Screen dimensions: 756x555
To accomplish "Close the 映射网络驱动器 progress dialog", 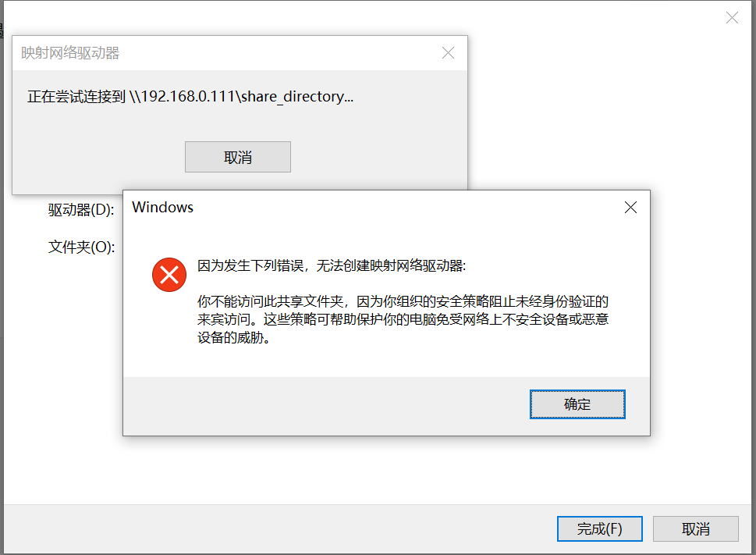I will point(448,53).
